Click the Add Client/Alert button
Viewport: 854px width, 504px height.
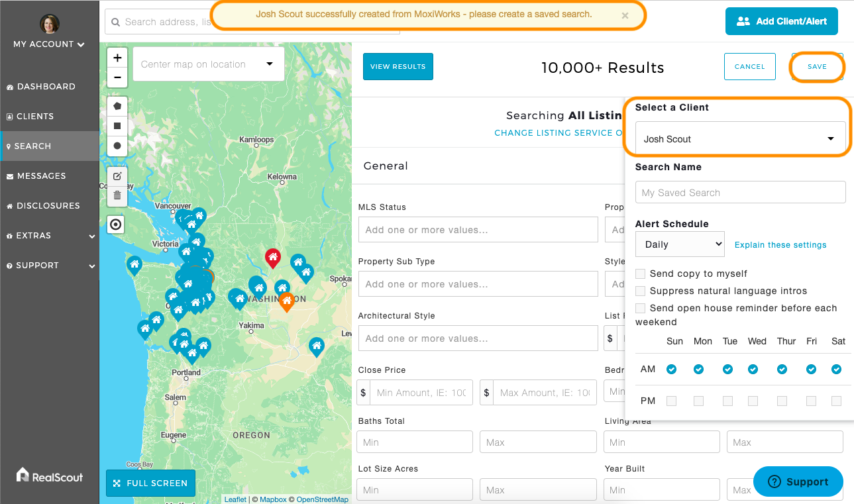pyautogui.click(x=781, y=21)
